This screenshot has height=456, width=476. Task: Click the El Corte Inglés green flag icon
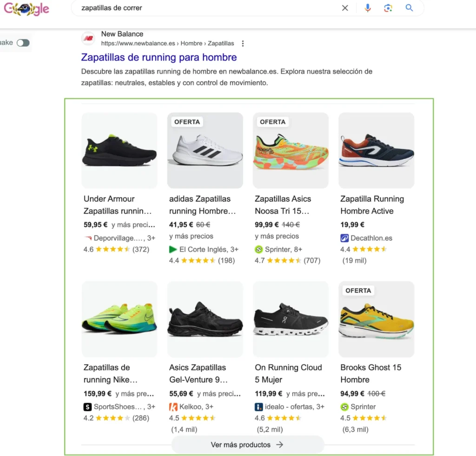pyautogui.click(x=173, y=250)
